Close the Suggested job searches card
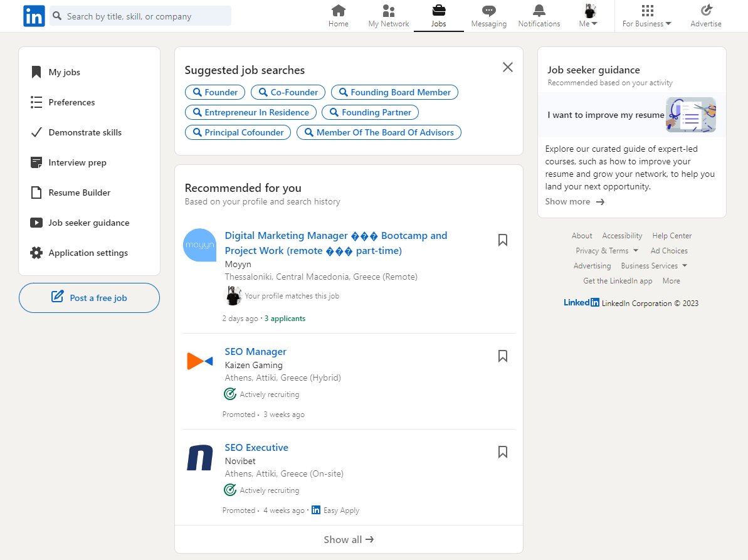This screenshot has height=560, width=748. [508, 67]
